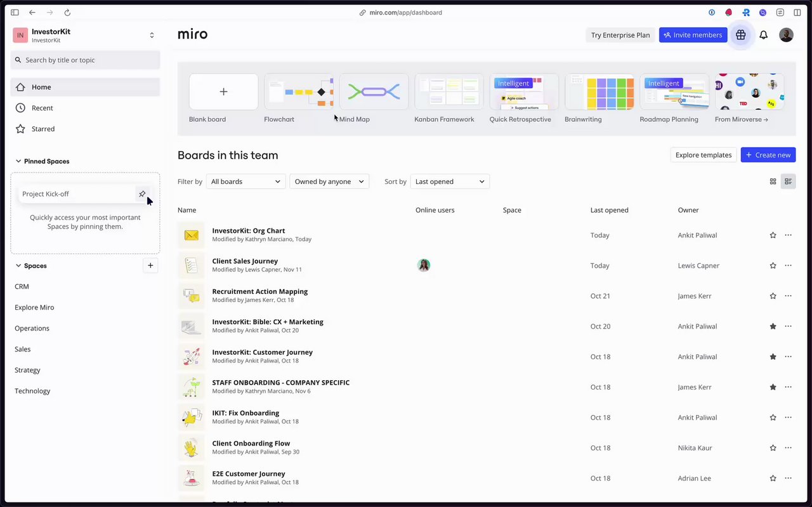The height and width of the screenshot is (507, 812).
Task: Open the Last opened sort dropdown
Action: pos(450,181)
